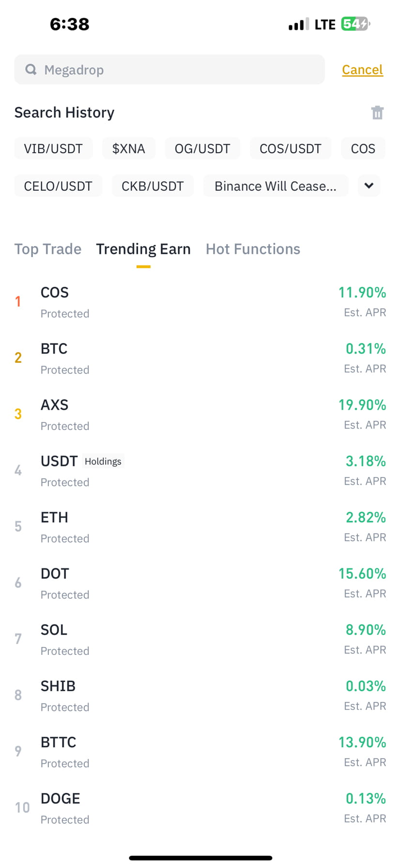Open the Binance Will Cease history entry
Image resolution: width=401 pixels, height=868 pixels.
pyautogui.click(x=276, y=186)
